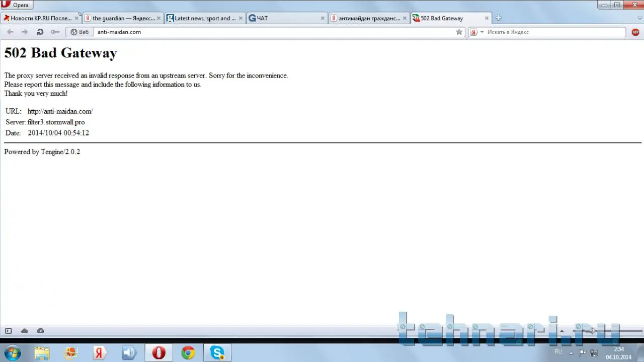644x362 pixels.
Task: Open the Yandex search engine dropdown
Action: point(477,32)
